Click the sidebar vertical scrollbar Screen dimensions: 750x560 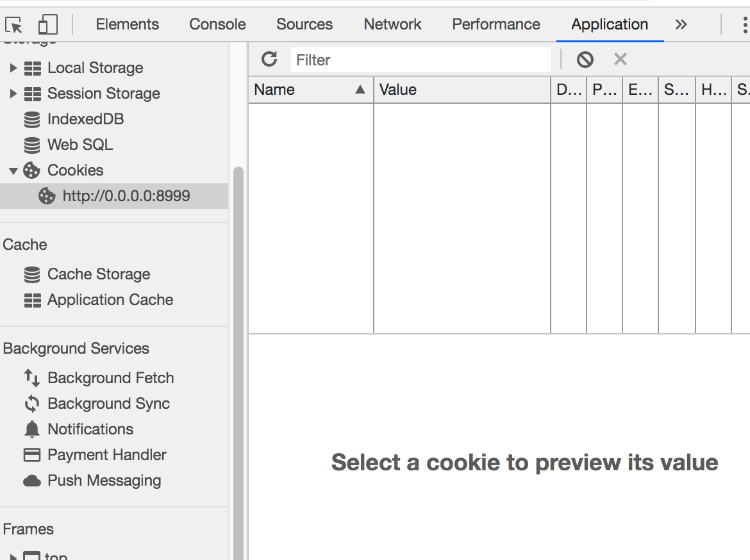click(238, 320)
